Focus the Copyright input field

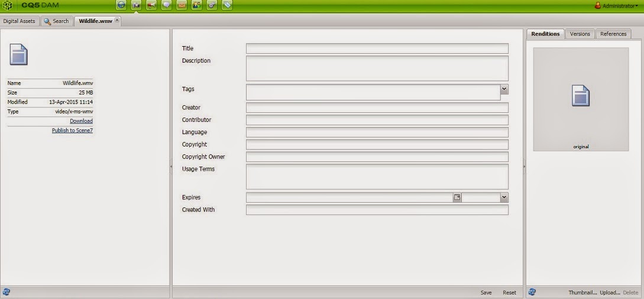377,144
